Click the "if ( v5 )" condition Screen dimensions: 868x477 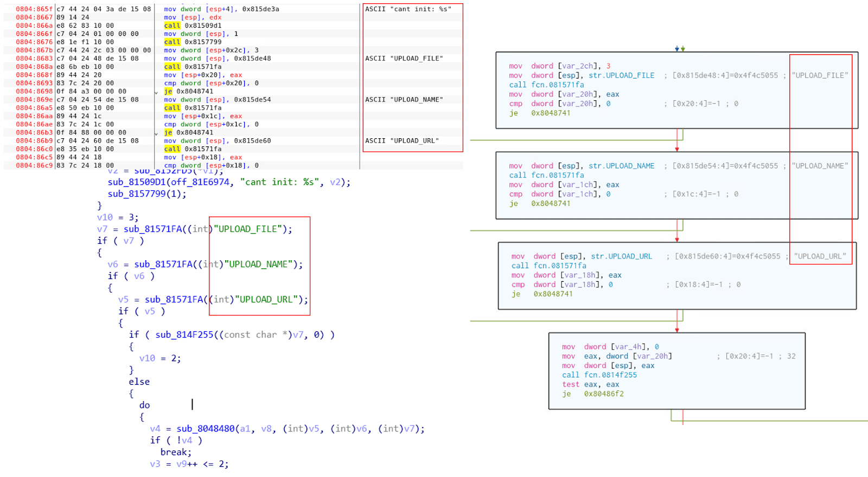pos(142,311)
